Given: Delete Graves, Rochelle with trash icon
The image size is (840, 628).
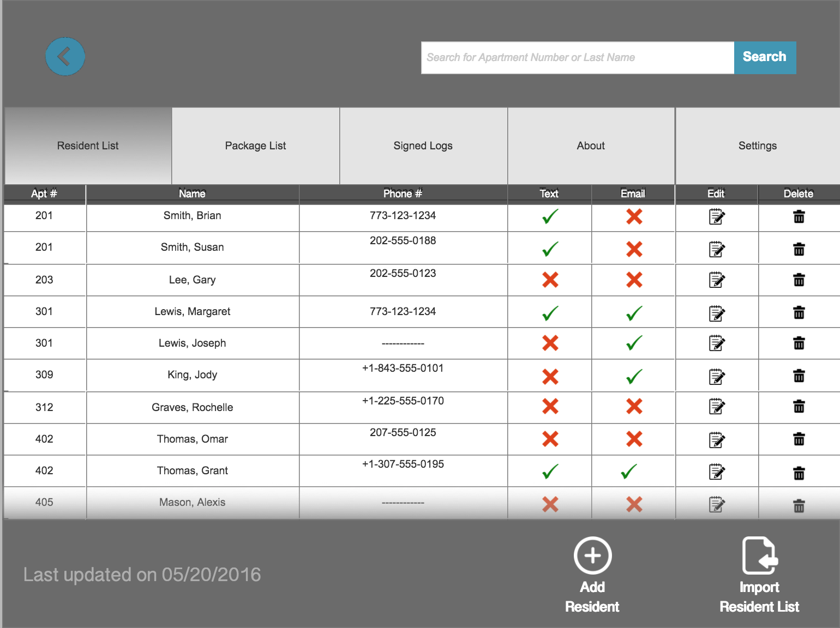Looking at the screenshot, I should pos(799,406).
